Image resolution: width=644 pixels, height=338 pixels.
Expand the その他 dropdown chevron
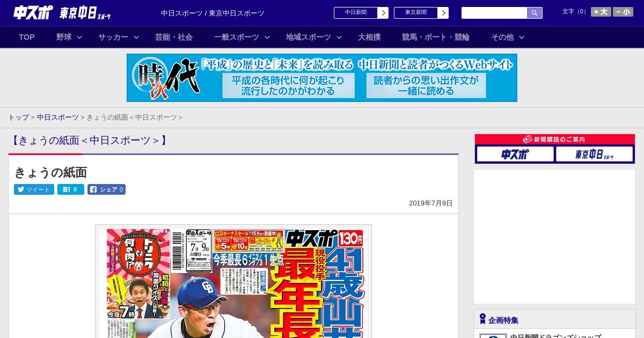pos(522,37)
